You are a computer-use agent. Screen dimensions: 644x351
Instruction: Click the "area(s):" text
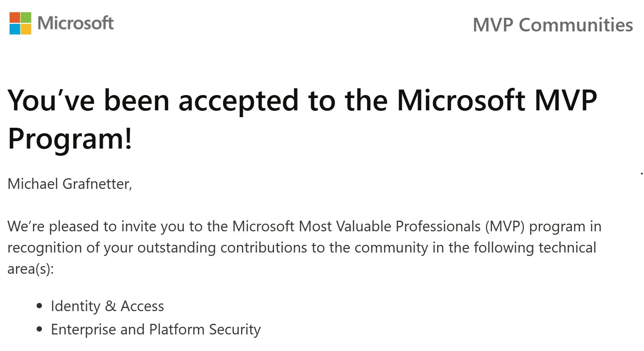coord(31,269)
